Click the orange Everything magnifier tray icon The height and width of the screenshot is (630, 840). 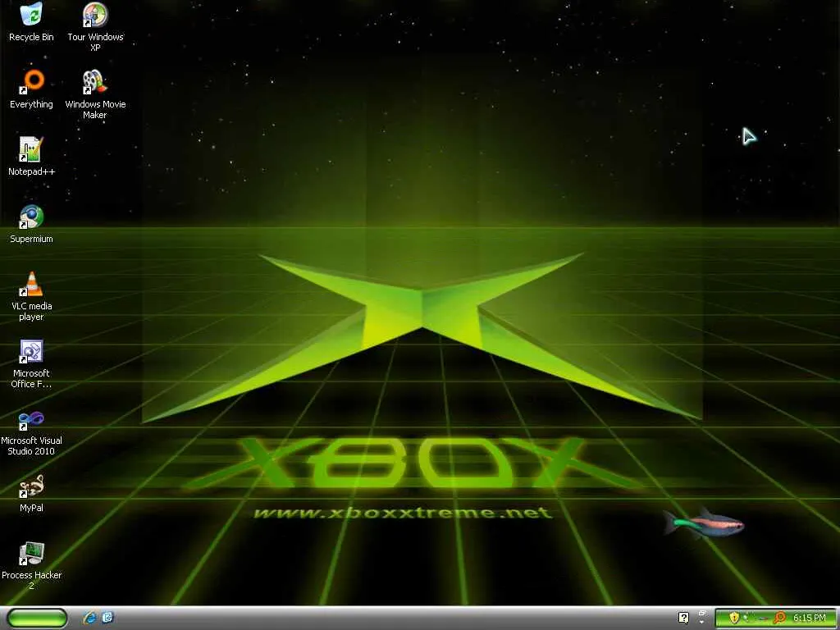coord(779,618)
